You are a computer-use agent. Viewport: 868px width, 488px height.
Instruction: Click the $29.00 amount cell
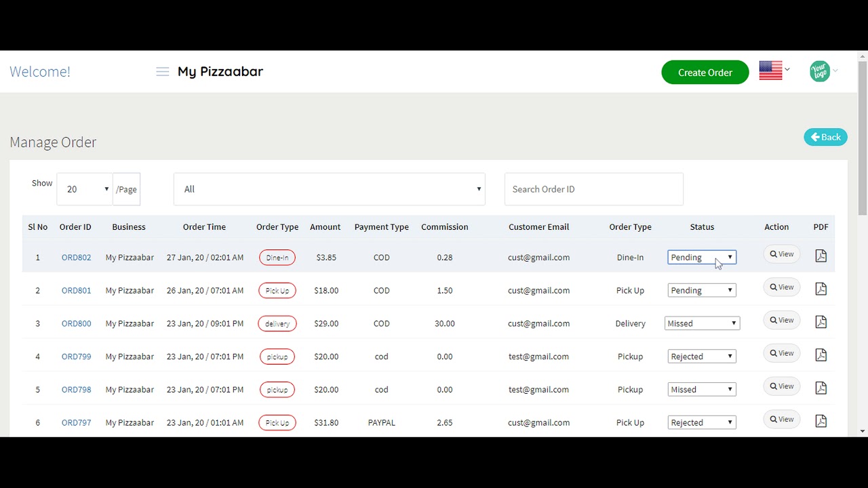coord(326,323)
